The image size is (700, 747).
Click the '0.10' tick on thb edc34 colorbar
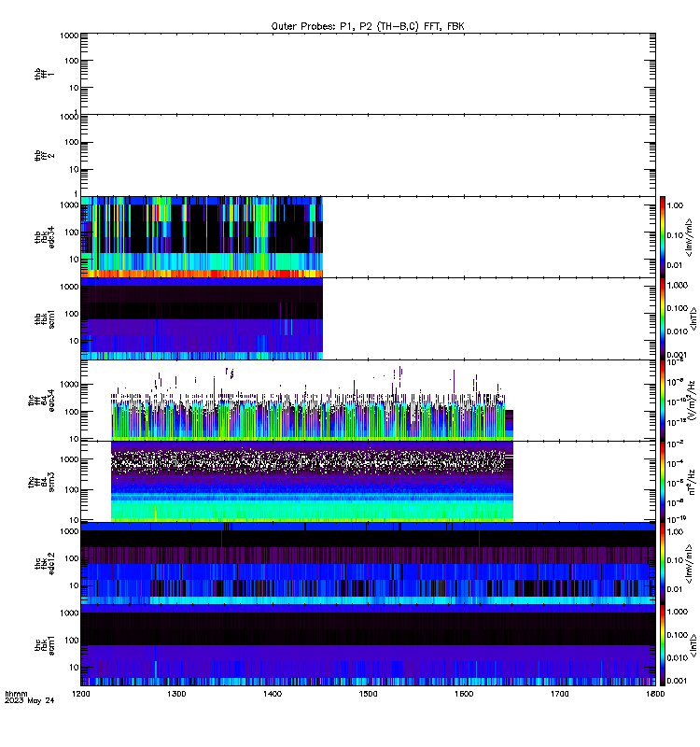(x=675, y=235)
